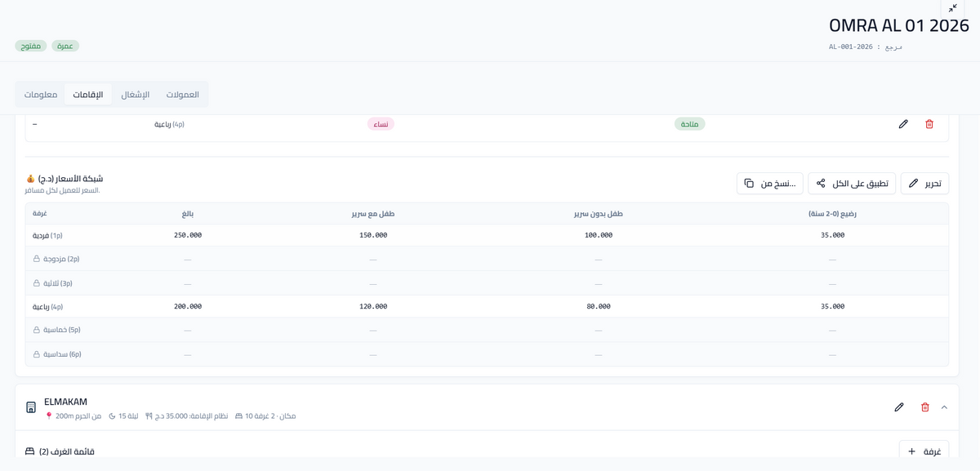Click the reference AL-001-2026 text
Screen dimensions: 980x471
point(850,47)
